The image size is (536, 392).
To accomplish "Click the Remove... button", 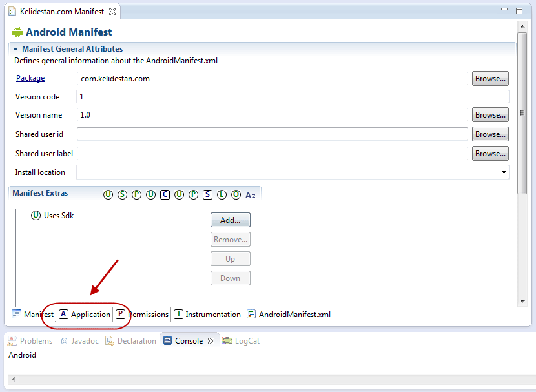I will point(231,240).
